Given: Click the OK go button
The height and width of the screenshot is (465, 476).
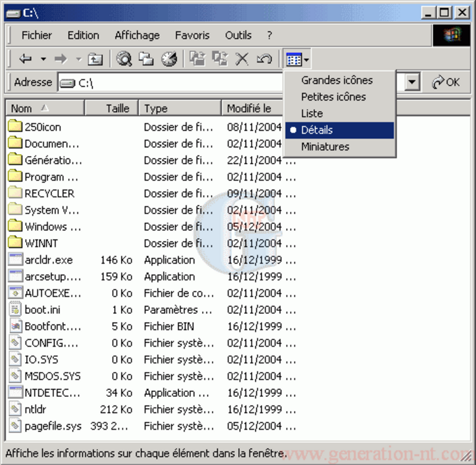Looking at the screenshot, I should coord(446,82).
